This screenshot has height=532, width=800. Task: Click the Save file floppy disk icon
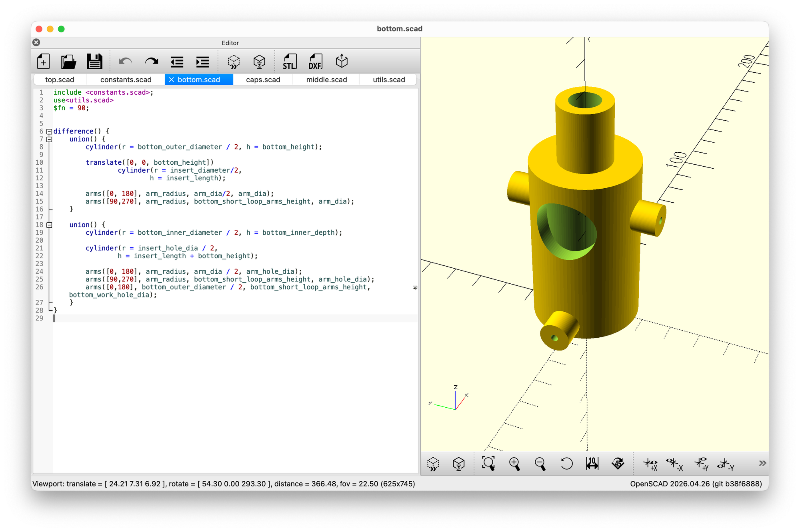point(94,62)
